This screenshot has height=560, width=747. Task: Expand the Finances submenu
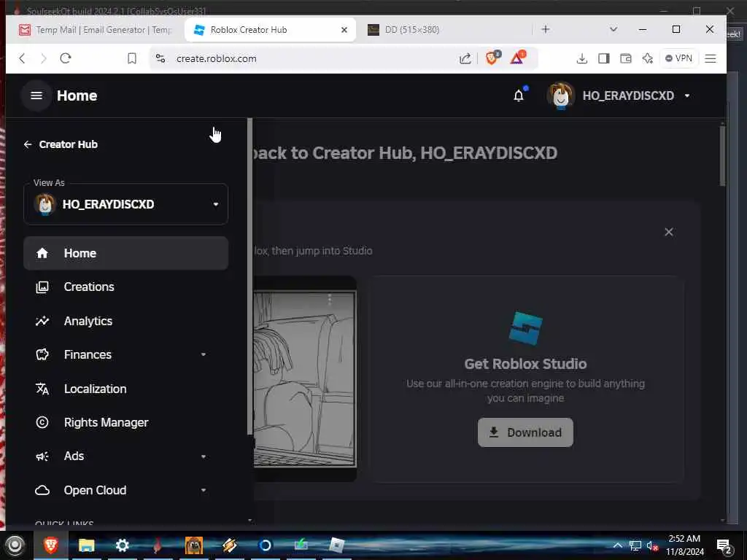(x=204, y=355)
